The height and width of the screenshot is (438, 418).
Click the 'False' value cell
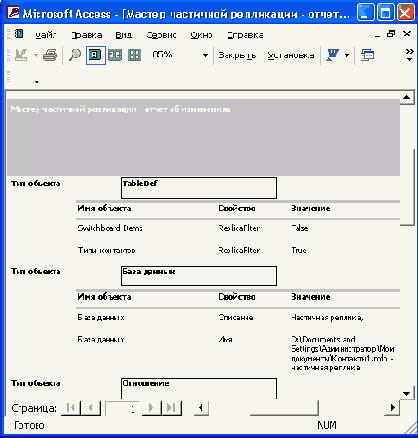300,228
